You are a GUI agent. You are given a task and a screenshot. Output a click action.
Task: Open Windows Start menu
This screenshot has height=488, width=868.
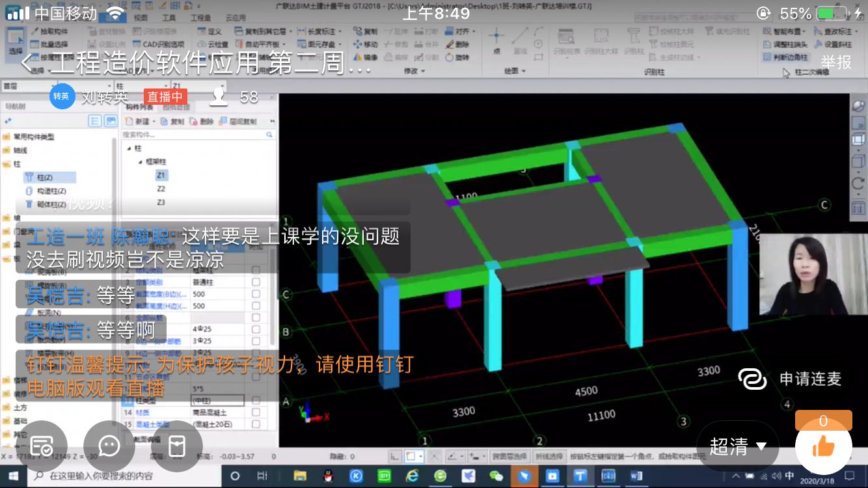click(14, 476)
